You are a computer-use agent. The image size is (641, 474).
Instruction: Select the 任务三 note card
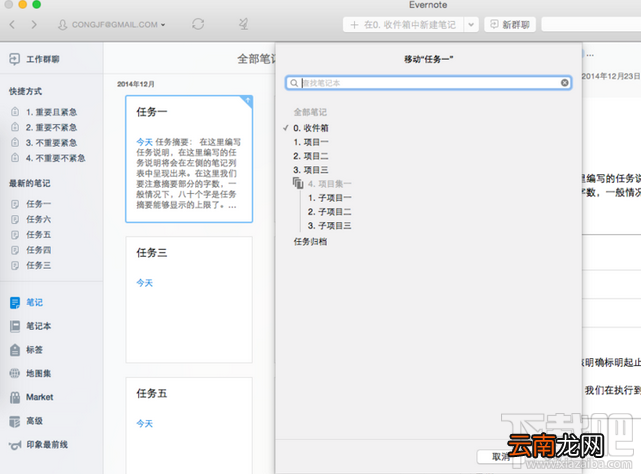click(x=189, y=299)
